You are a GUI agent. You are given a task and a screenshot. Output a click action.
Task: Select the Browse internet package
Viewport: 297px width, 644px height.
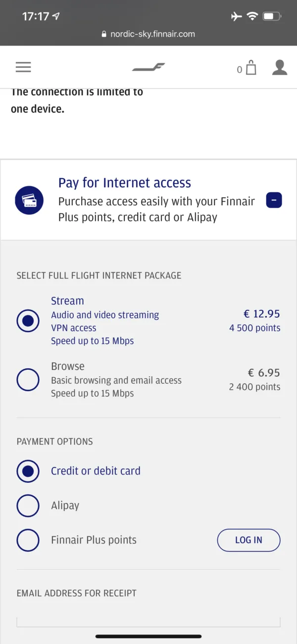[x=28, y=379]
